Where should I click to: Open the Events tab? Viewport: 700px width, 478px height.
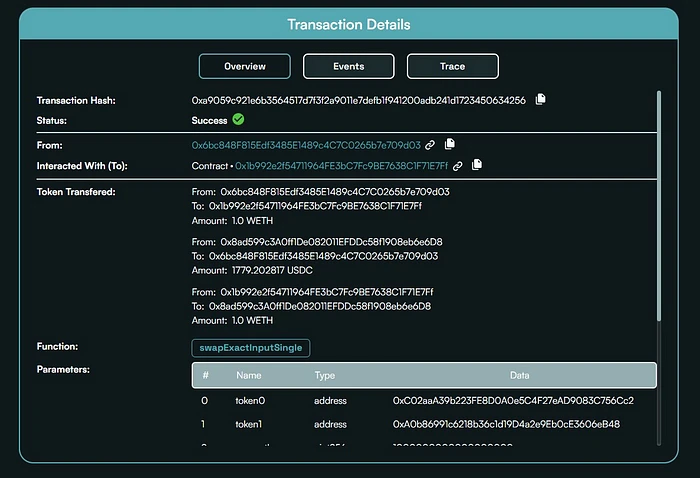348,66
